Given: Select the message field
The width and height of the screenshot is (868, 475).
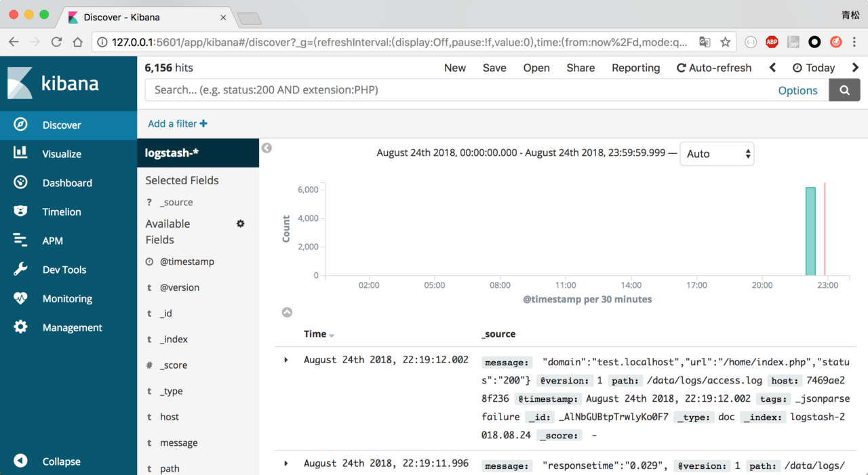Looking at the screenshot, I should (179, 442).
